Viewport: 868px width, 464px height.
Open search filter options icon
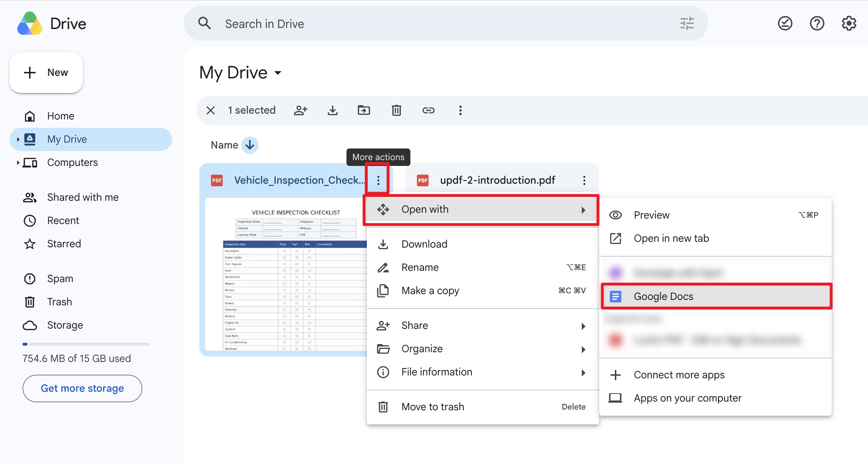(687, 24)
